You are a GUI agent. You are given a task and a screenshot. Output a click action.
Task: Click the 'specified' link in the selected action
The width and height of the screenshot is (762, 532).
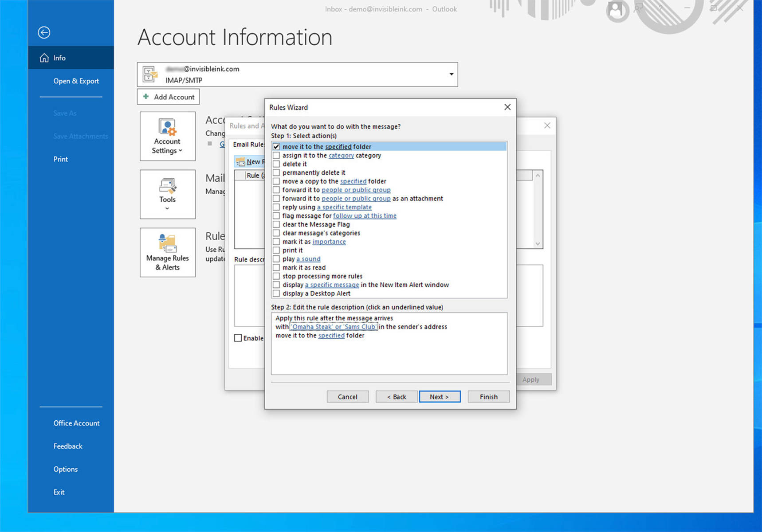pos(338,147)
